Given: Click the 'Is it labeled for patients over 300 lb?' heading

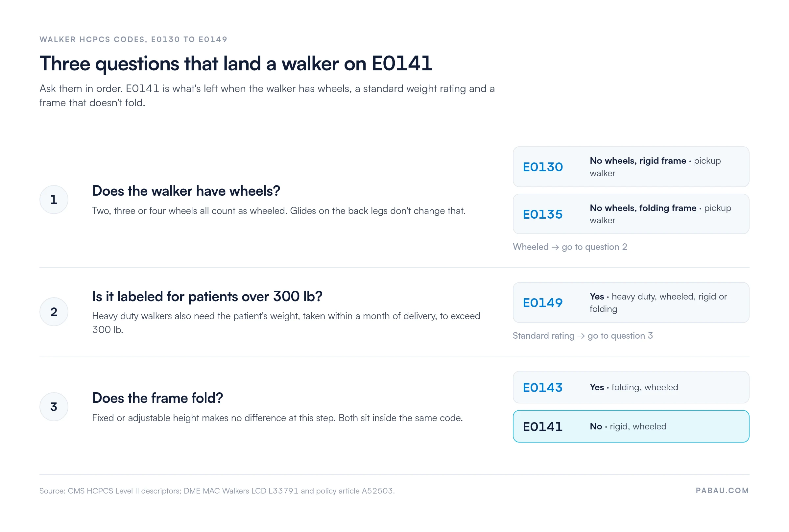Looking at the screenshot, I should (x=207, y=296).
